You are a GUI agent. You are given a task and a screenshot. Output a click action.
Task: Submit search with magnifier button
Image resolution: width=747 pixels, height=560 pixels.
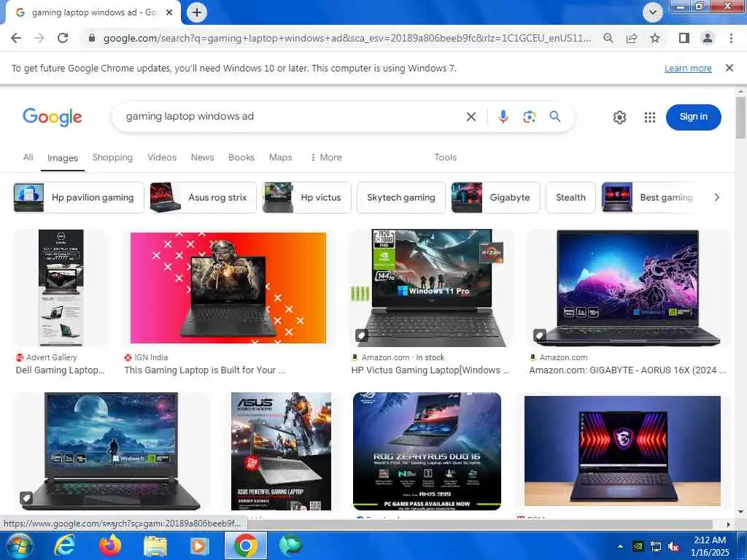click(555, 117)
